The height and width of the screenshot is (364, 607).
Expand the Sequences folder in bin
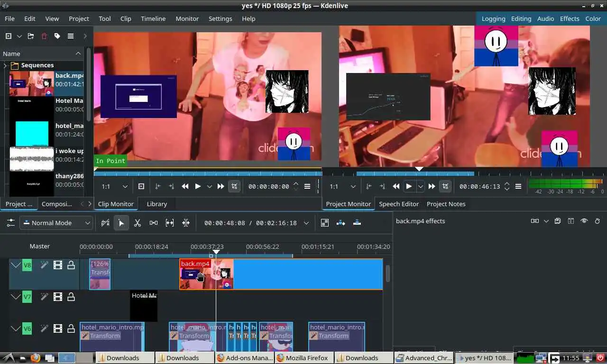pos(5,65)
